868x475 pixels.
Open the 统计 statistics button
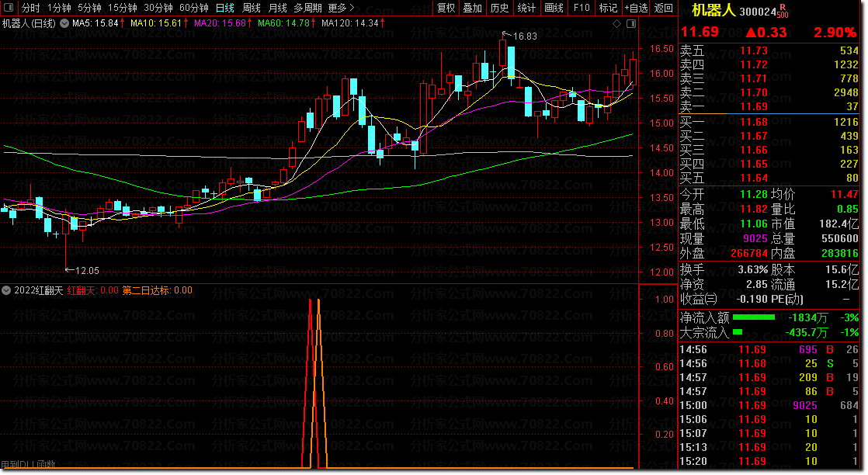(x=526, y=8)
